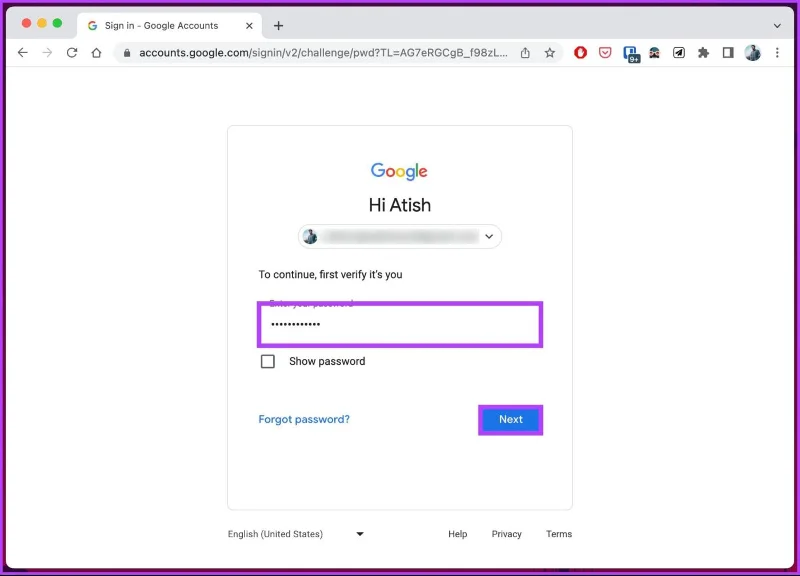
Task: Click the Forgot password? link
Action: (304, 419)
